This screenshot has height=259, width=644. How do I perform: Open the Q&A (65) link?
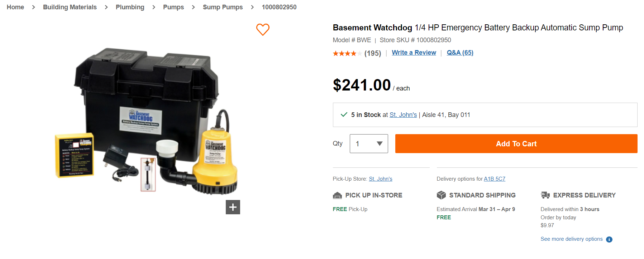(460, 53)
